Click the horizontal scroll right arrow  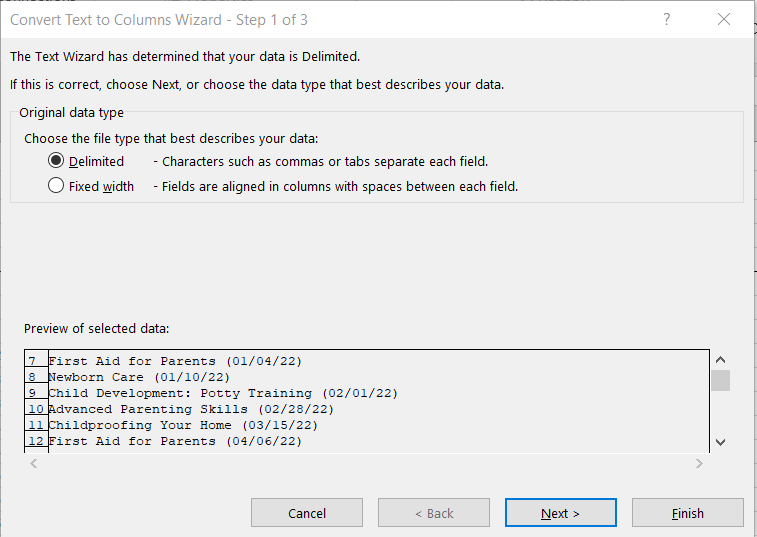point(699,464)
